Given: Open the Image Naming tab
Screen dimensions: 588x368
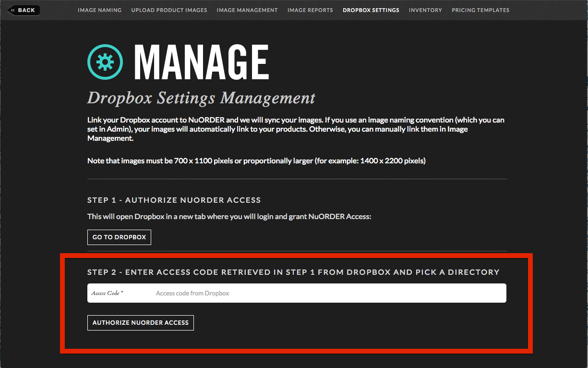Looking at the screenshot, I should [x=100, y=10].
